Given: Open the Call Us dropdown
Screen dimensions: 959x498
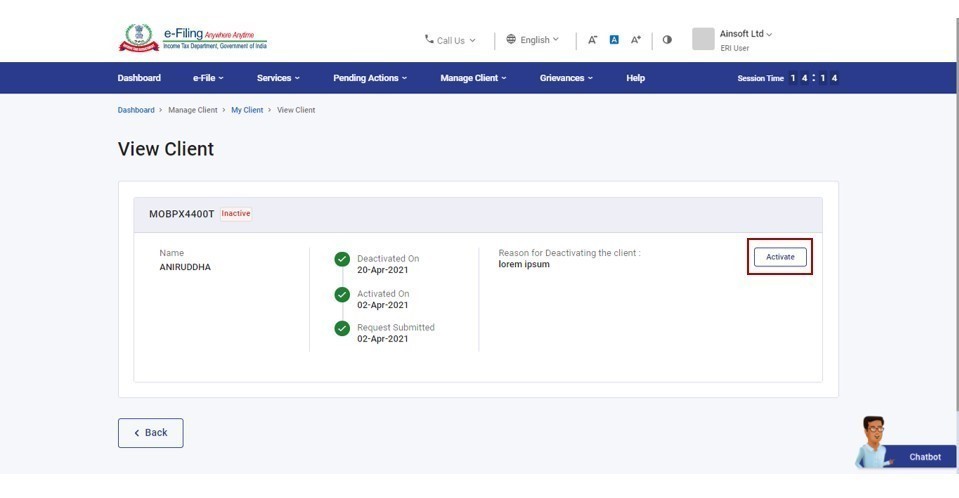Looking at the screenshot, I should (450, 40).
